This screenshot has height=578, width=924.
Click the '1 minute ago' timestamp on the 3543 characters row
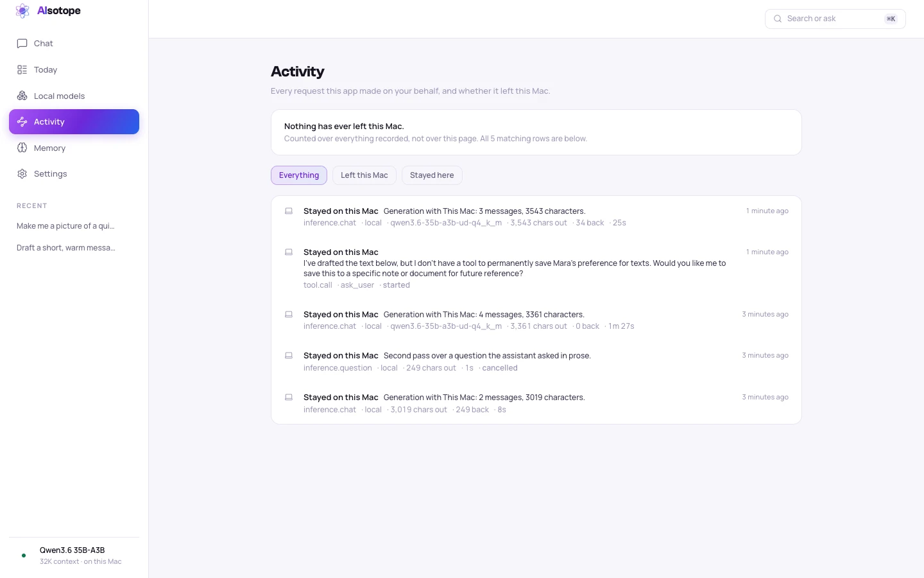[x=767, y=211]
